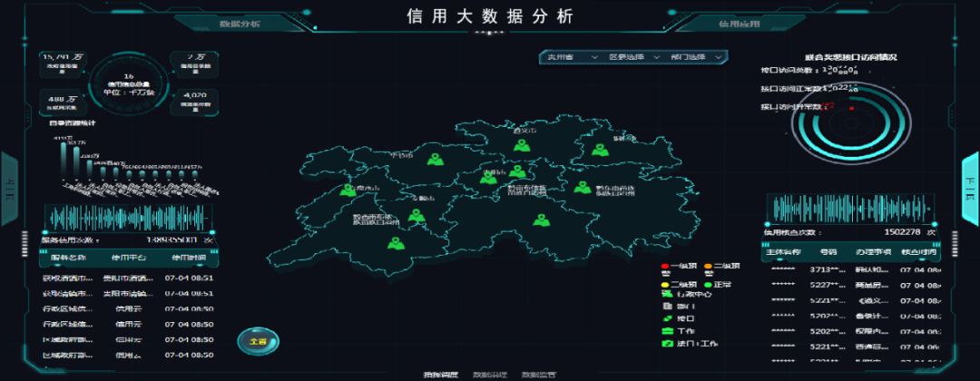This screenshot has width=980, height=381.
Task: Click the green 正常 legend dot
Action: point(708,285)
